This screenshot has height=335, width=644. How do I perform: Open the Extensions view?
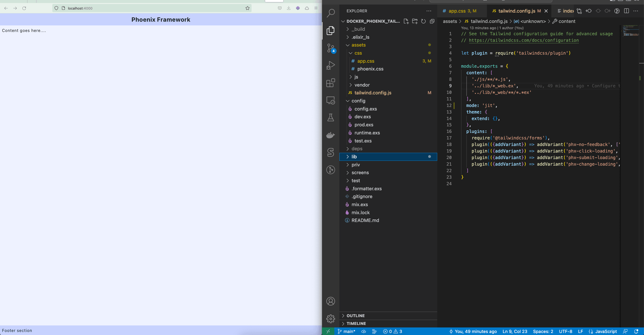[330, 83]
